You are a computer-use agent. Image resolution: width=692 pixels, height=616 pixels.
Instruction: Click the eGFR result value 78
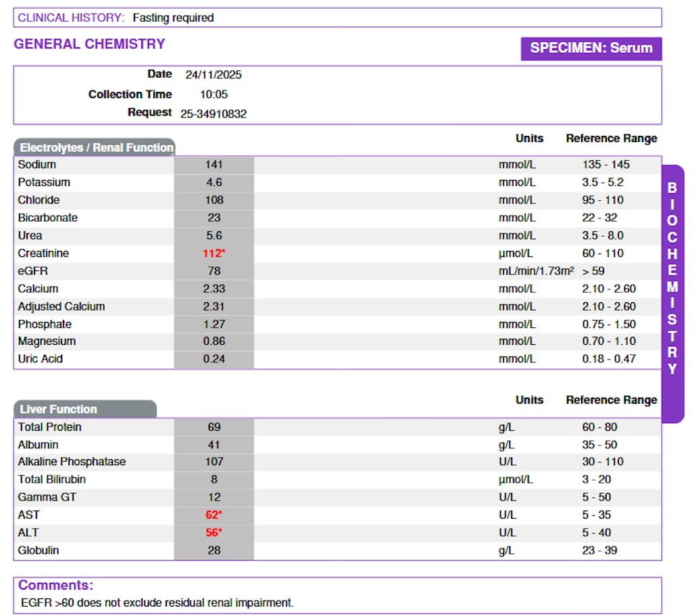[x=214, y=271]
